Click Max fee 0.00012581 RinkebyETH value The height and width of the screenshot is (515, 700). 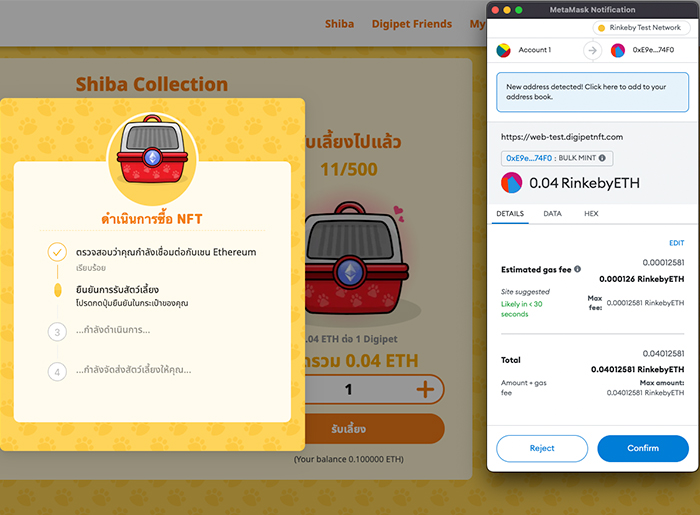[645, 303]
